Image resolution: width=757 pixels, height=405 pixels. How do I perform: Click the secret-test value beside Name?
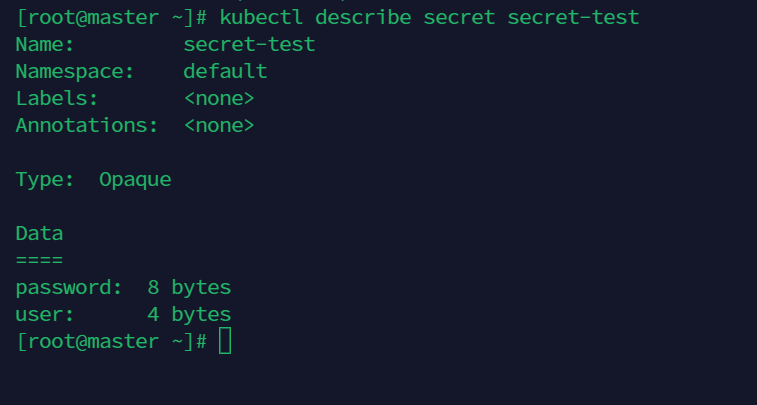coord(249,45)
